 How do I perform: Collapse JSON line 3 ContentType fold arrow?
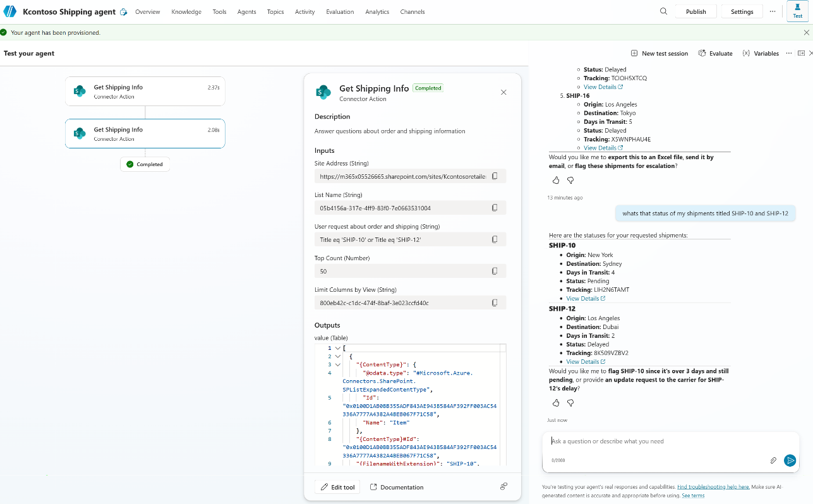coord(338,364)
